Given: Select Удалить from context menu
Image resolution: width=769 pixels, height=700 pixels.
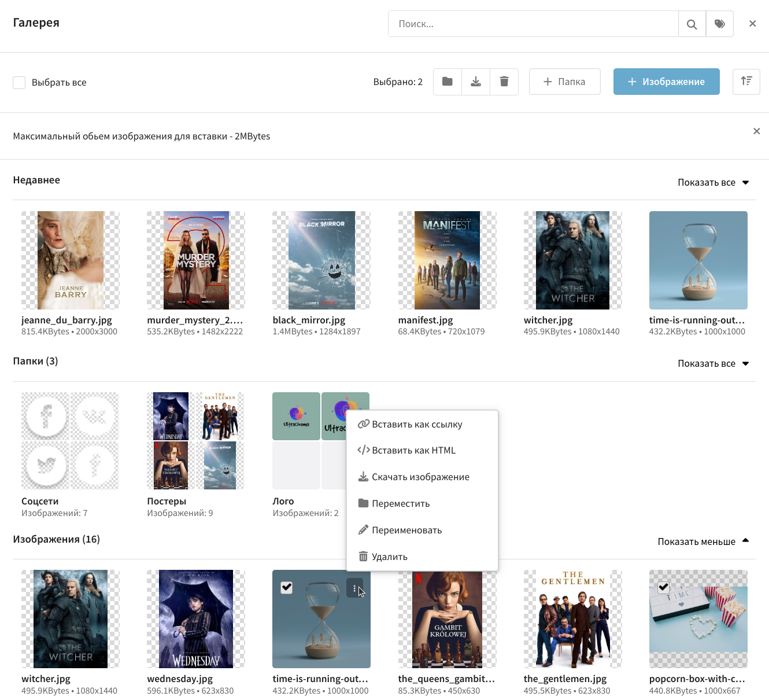Looking at the screenshot, I should tap(422, 557).
